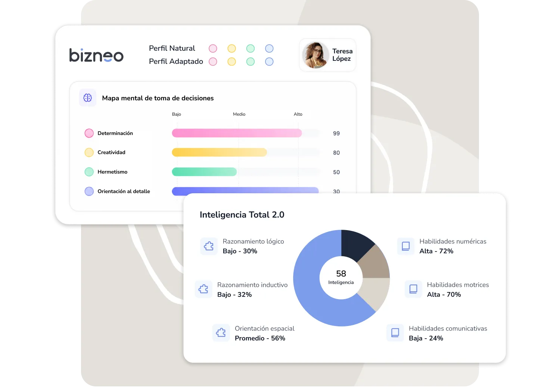This screenshot has width=560, height=392.
Task: Select the green circle in Perfil Natural row
Action: [x=251, y=48]
